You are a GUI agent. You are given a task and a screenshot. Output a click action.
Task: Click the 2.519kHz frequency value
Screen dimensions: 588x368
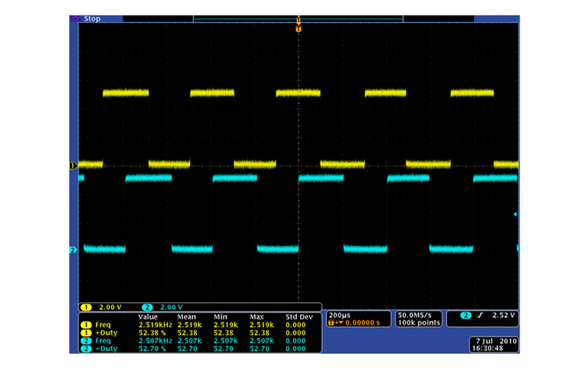[155, 325]
